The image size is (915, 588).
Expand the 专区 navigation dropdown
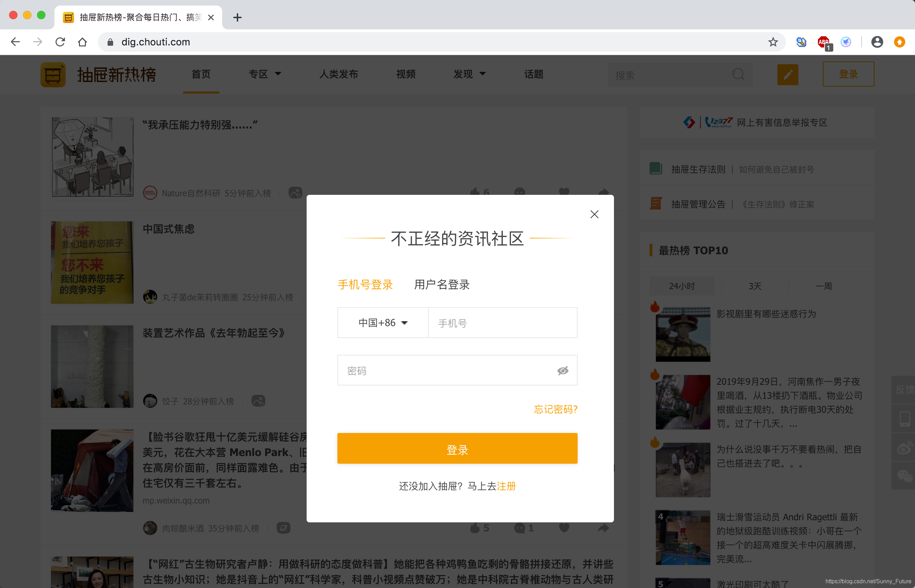pyautogui.click(x=265, y=74)
